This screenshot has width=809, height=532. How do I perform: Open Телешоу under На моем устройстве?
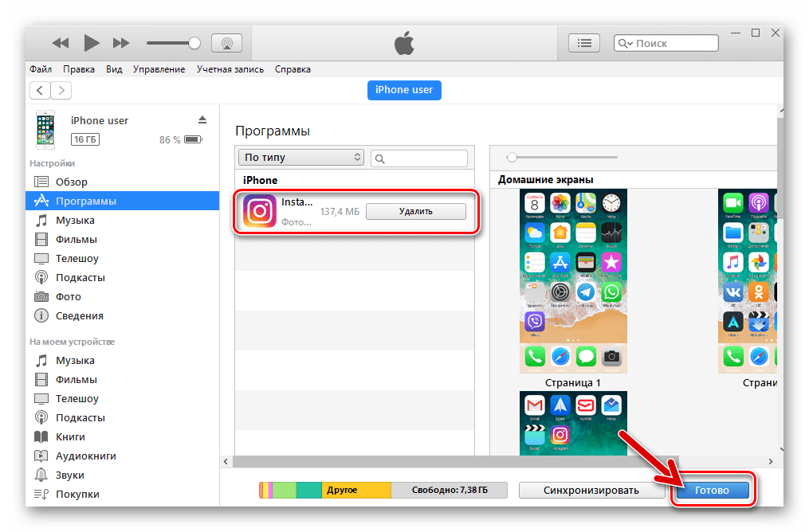point(123,398)
